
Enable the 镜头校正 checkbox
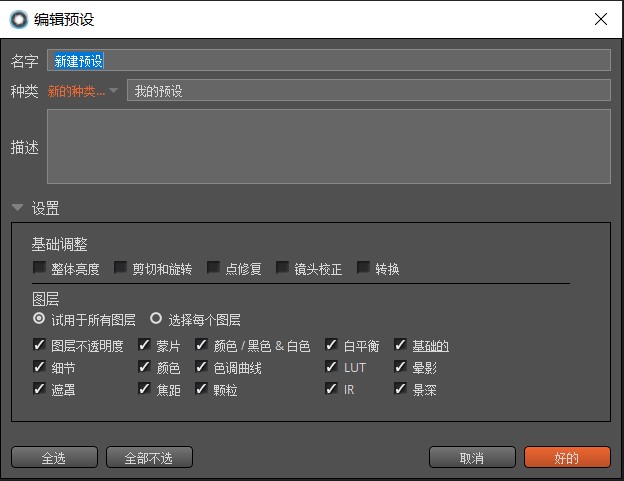pos(283,267)
